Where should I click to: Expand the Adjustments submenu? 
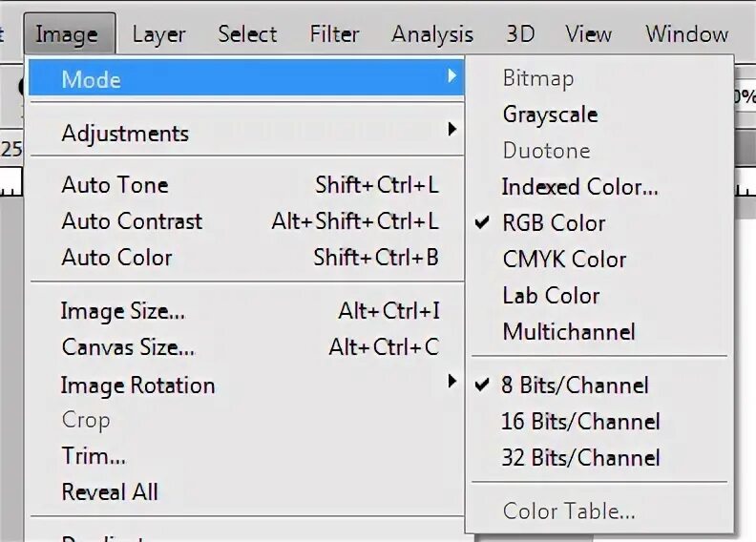click(x=125, y=134)
